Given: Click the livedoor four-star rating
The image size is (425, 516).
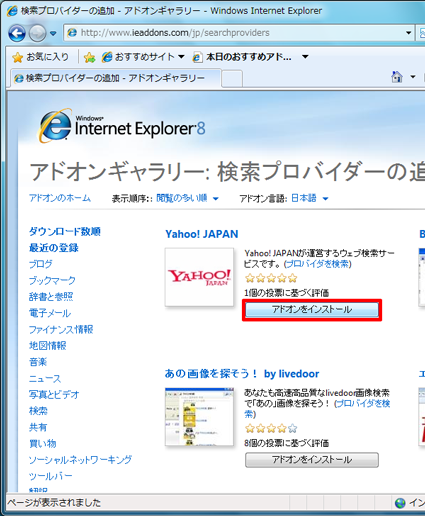Looking at the screenshot, I should pos(271,428).
